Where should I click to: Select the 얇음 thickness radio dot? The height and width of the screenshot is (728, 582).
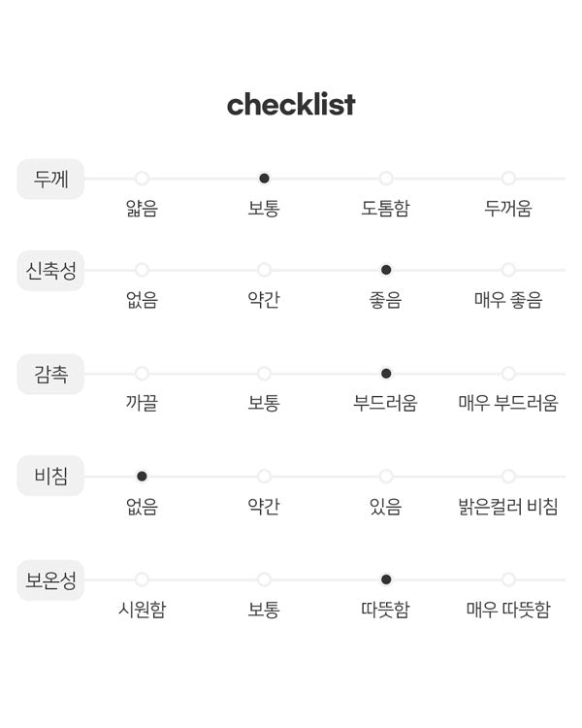tap(142, 179)
